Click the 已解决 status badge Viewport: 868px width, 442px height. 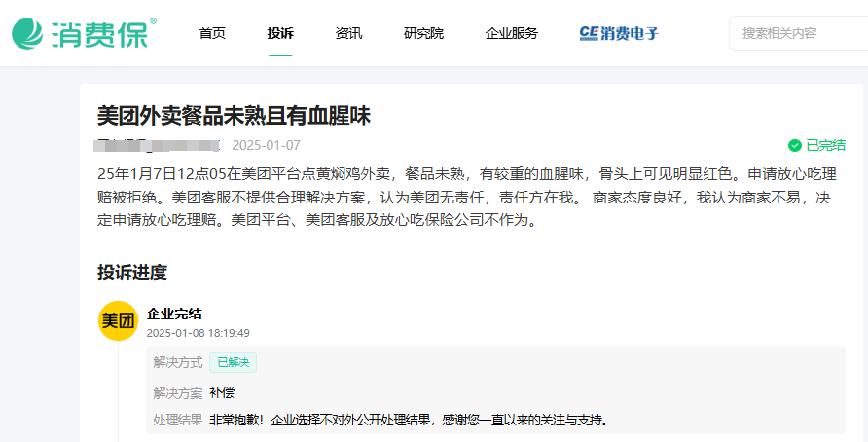233,363
